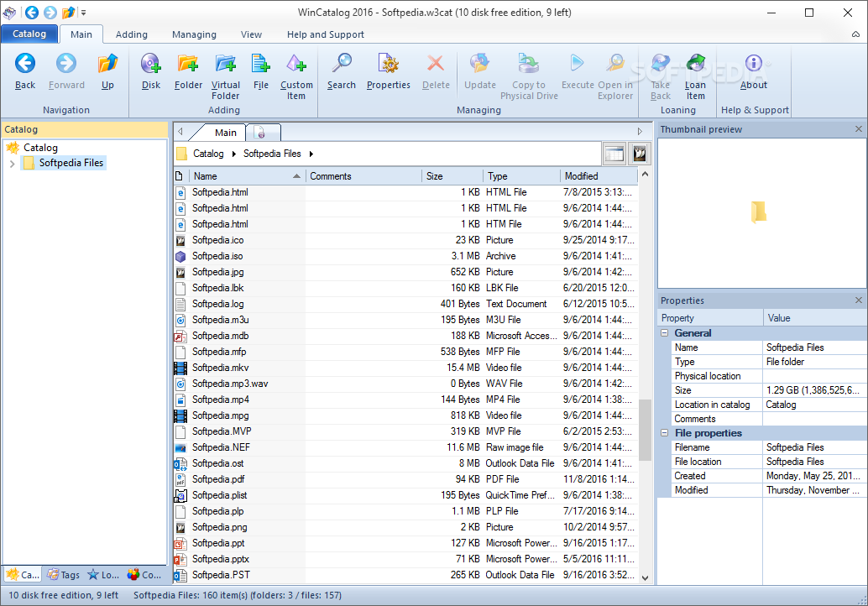Collapse the File properties group
This screenshot has width=868, height=606.
coord(664,433)
